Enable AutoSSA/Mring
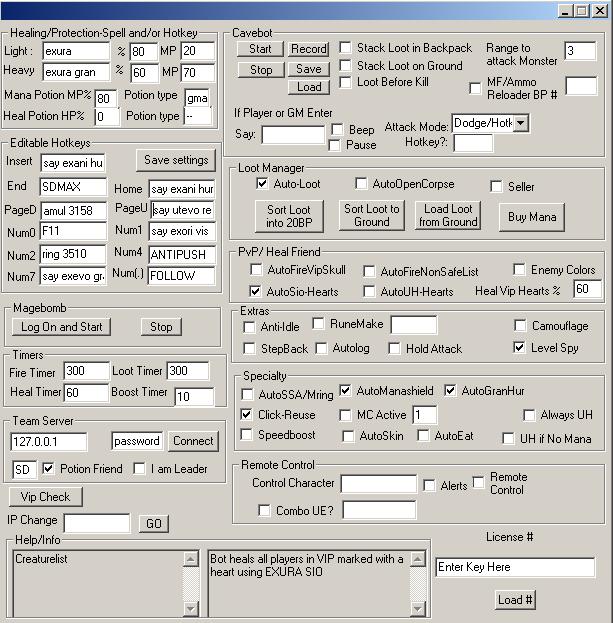This screenshot has height=623, width=613. (247, 395)
